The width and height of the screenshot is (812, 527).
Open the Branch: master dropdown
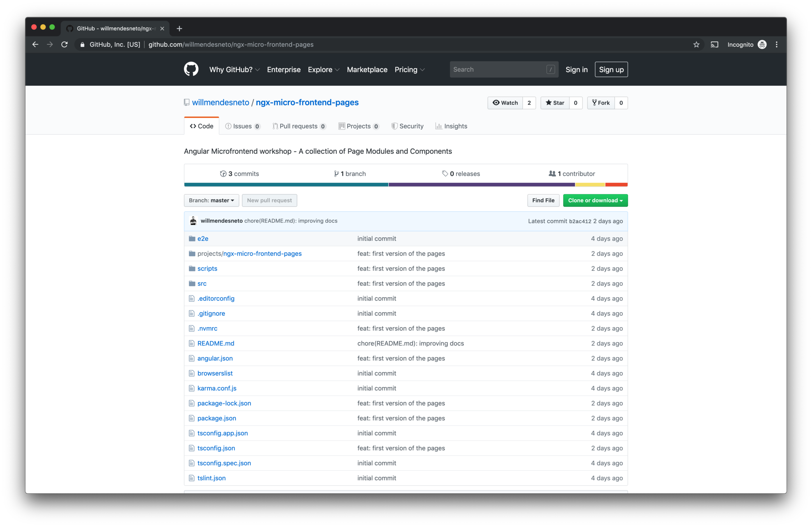pos(211,200)
